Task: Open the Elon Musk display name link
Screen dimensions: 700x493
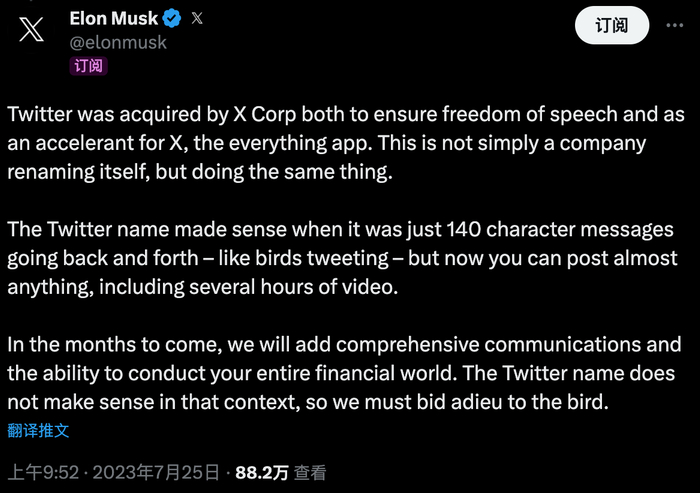Action: pos(114,18)
